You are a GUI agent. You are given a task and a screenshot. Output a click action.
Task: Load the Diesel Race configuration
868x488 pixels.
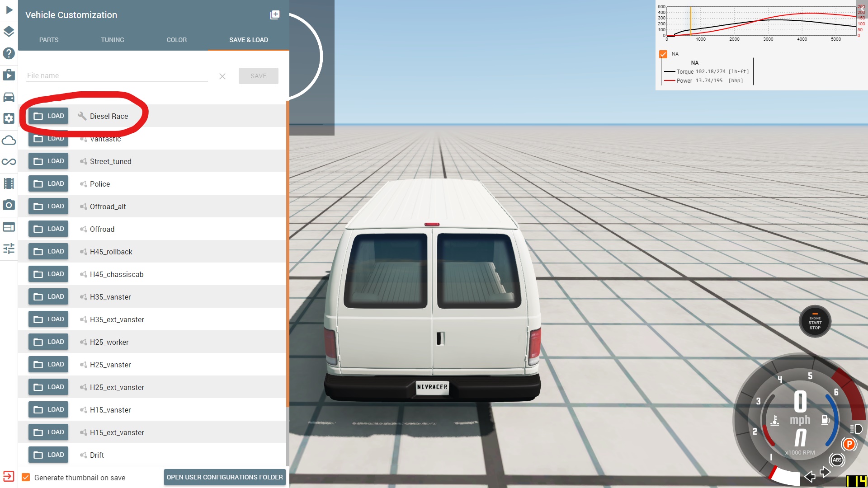pos(49,116)
